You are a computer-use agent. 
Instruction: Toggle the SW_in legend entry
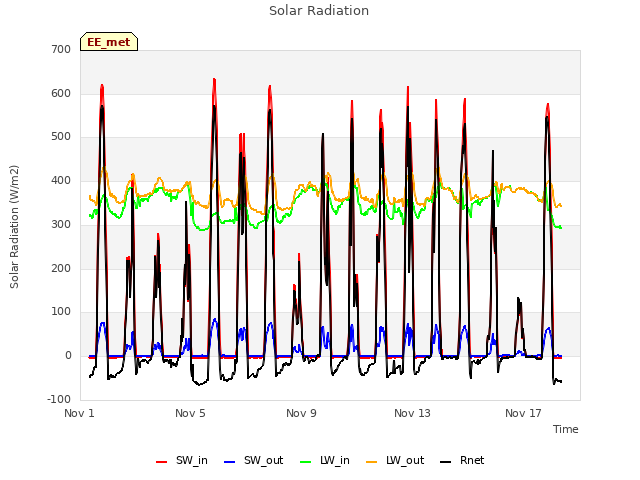coord(182,460)
